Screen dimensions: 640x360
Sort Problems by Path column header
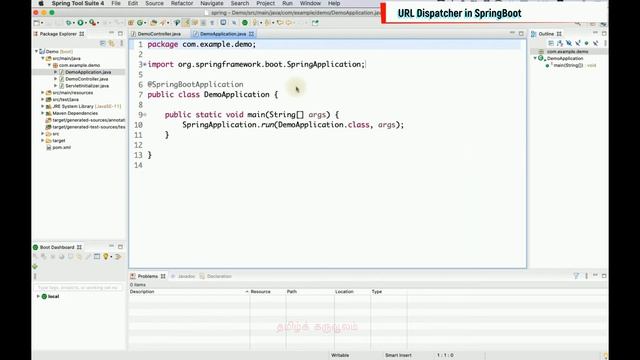point(292,291)
